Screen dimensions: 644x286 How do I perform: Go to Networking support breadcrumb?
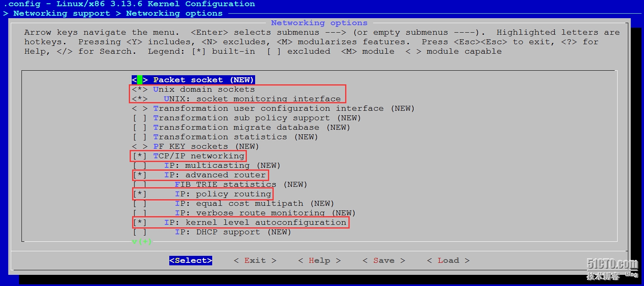pyautogui.click(x=62, y=13)
